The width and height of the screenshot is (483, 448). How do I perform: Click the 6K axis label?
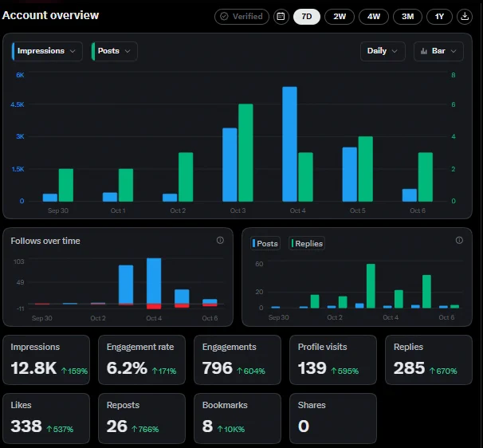click(x=20, y=75)
